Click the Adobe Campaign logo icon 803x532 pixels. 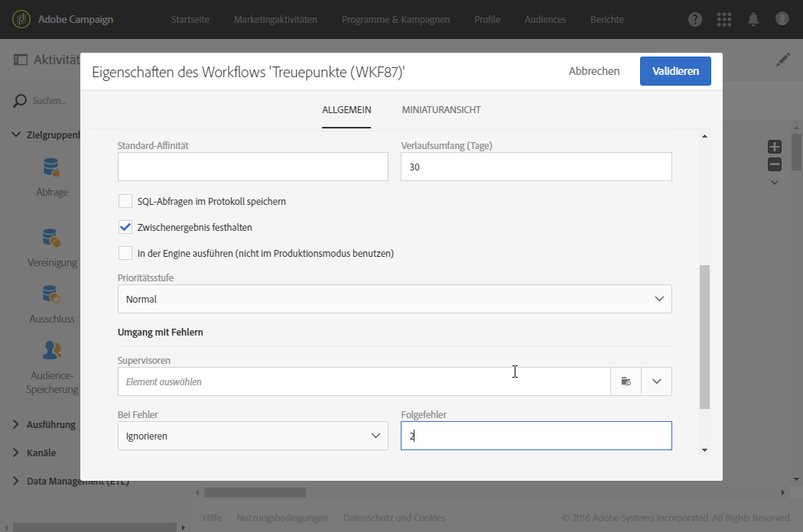(21, 19)
